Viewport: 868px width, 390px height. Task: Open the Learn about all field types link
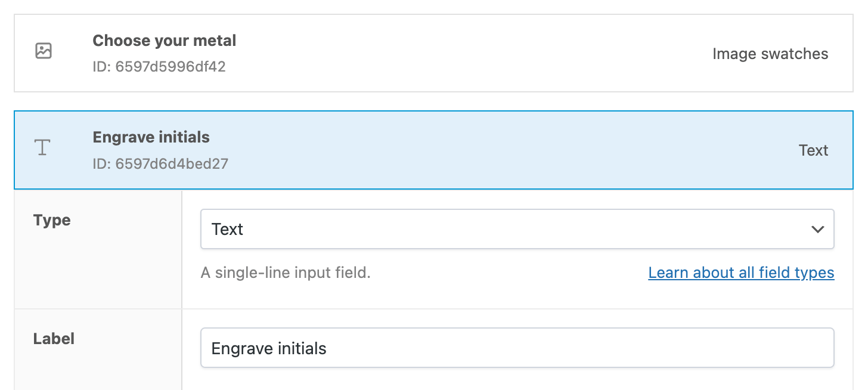pos(741,273)
